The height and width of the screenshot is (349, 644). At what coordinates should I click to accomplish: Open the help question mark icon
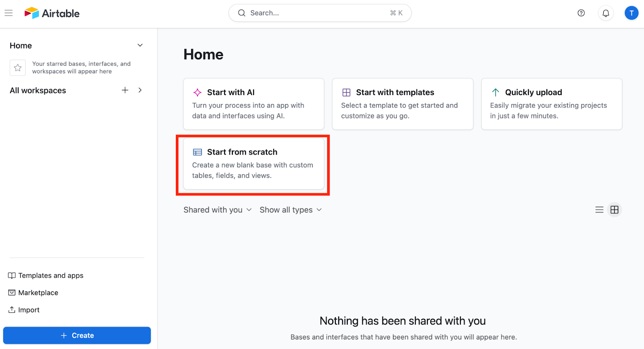(x=581, y=13)
